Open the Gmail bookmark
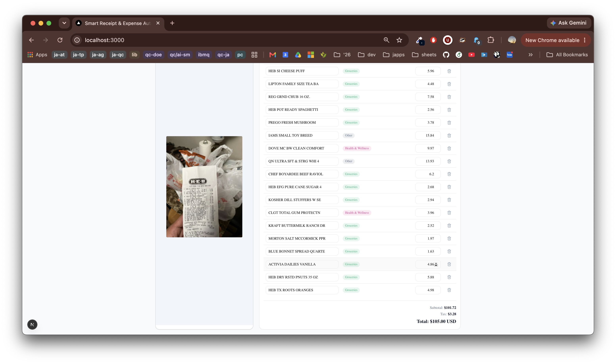Screen dimensions: 616x364 pyautogui.click(x=272, y=55)
